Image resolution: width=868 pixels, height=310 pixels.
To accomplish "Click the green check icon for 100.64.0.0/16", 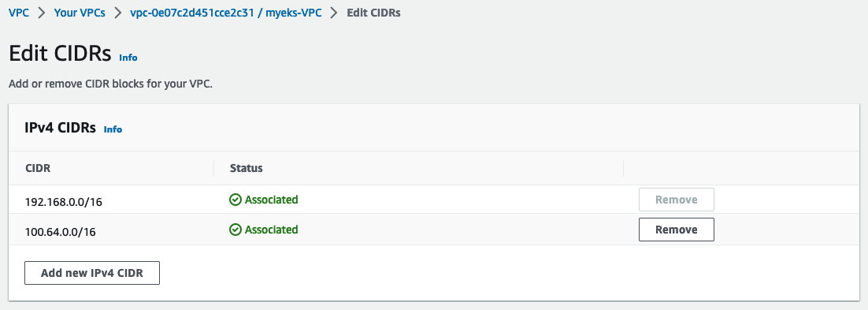I will [x=236, y=230].
